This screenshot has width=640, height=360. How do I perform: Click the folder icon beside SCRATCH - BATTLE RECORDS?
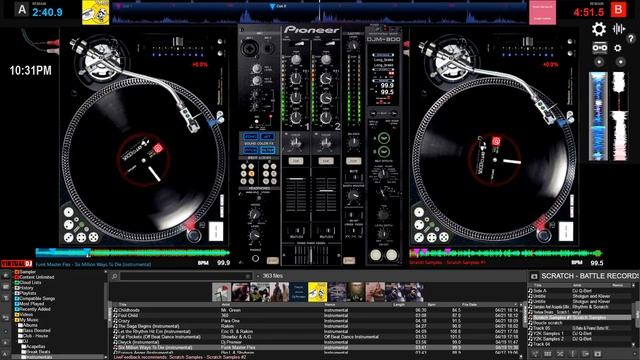tap(534, 276)
